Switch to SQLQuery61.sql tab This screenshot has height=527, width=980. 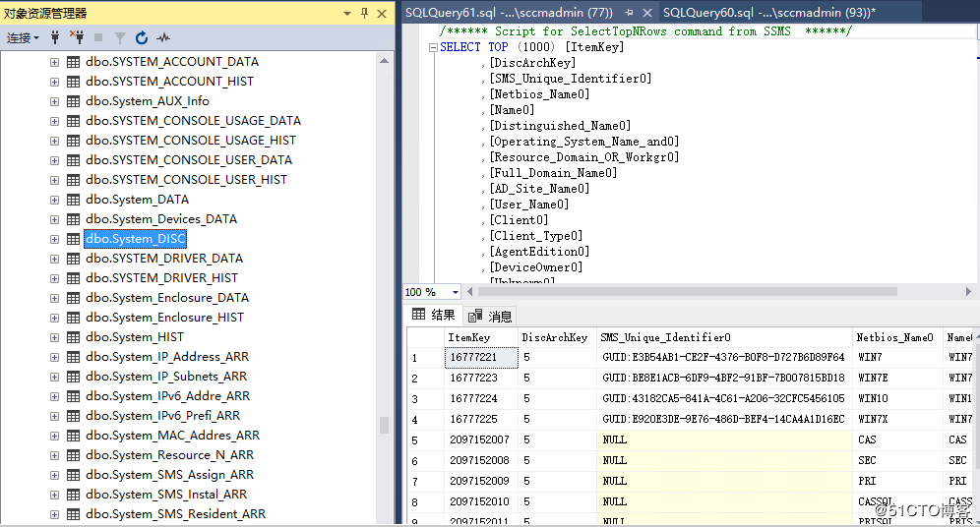509,13
